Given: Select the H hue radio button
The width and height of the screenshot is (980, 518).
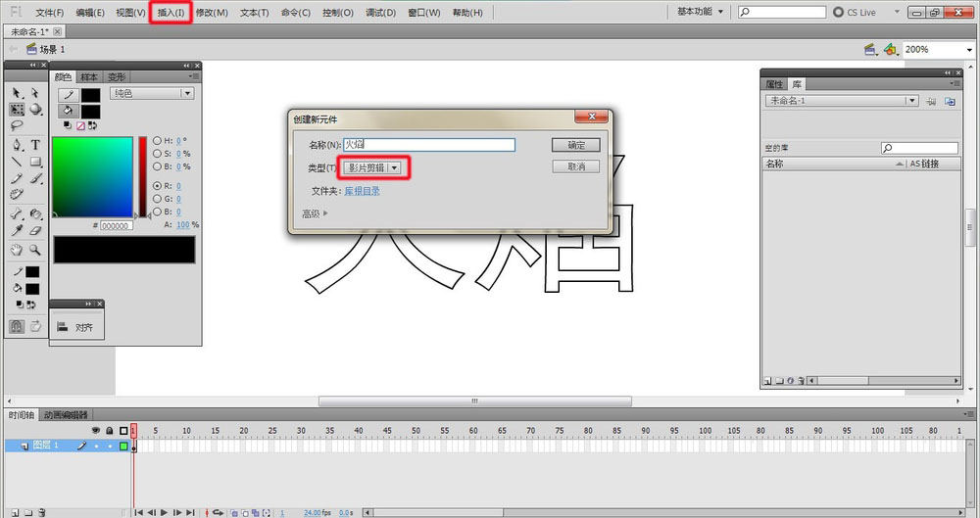Looking at the screenshot, I should point(157,141).
